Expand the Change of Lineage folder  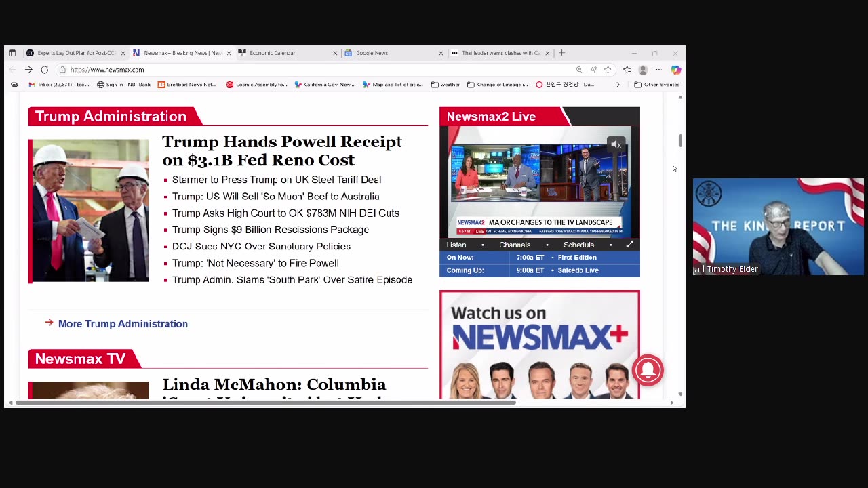(x=498, y=85)
